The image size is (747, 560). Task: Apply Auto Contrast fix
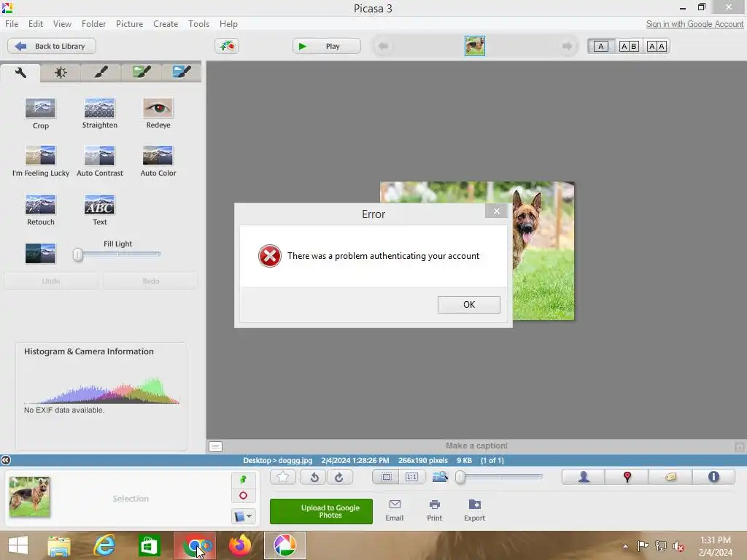pos(99,161)
